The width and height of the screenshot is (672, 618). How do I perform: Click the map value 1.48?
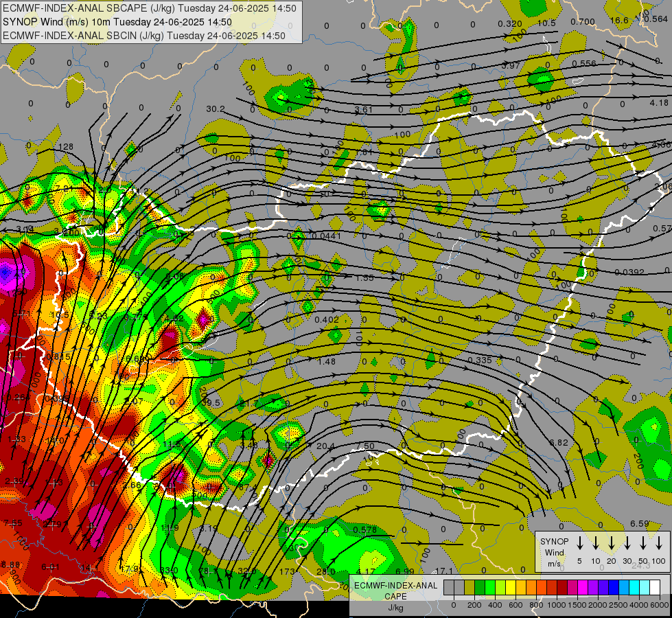point(327,362)
